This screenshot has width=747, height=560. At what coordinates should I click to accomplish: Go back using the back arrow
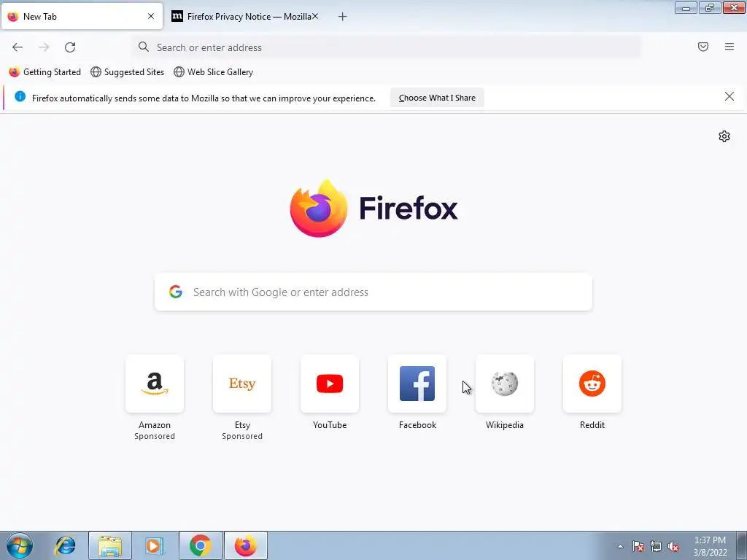click(x=18, y=47)
